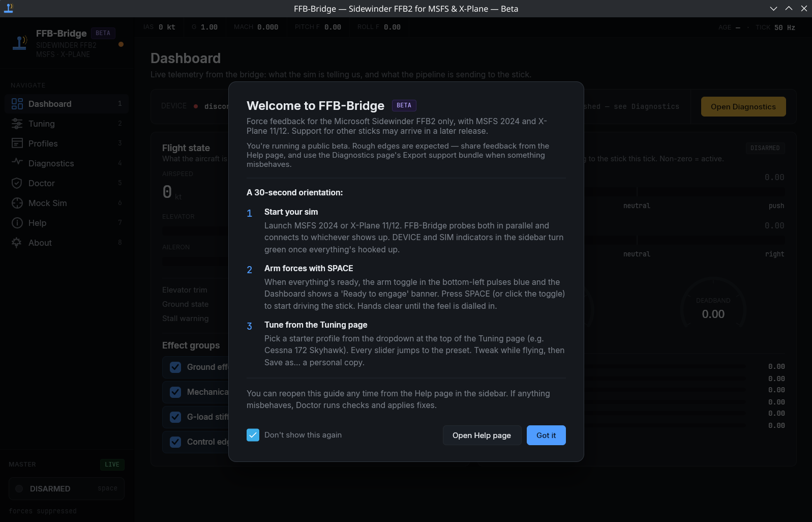Viewport: 812px width, 522px height.
Task: Uncheck "Don't show this again" checkbox
Action: pos(253,435)
